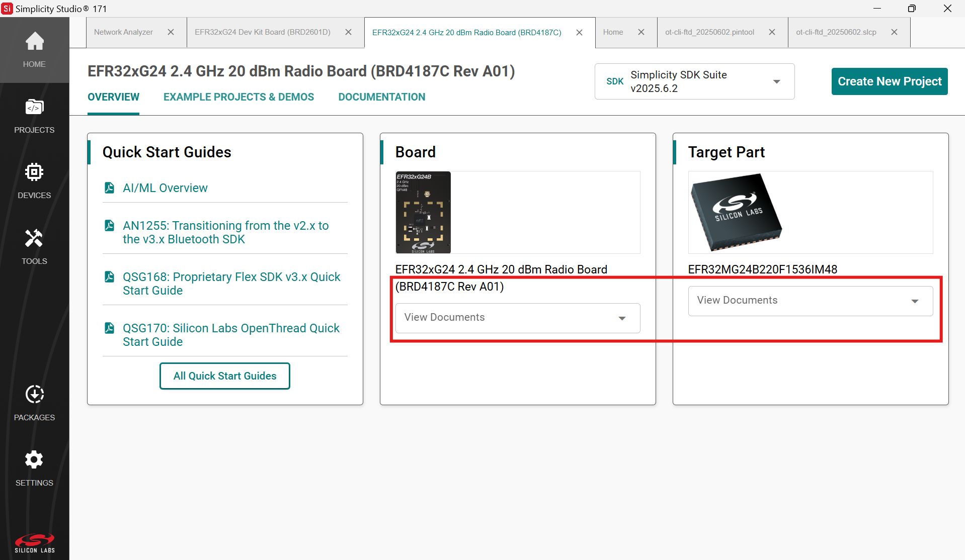Screen dimensions: 965x560
Task: Expand Board View Documents dropdown
Action: (x=518, y=318)
